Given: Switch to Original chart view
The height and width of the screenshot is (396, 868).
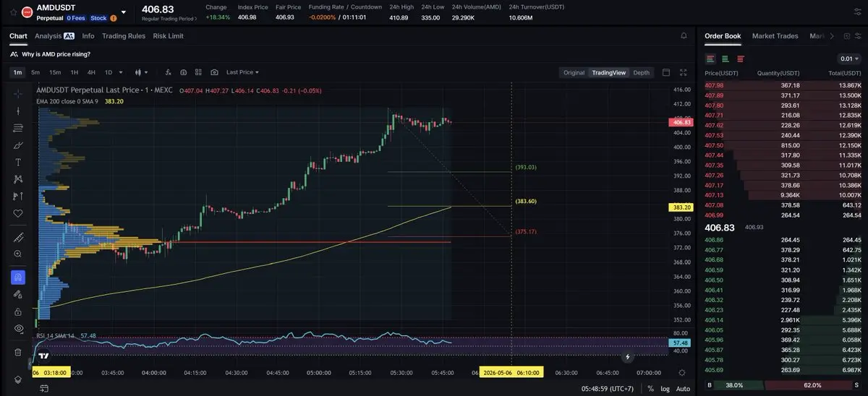Looking at the screenshot, I should [x=574, y=72].
